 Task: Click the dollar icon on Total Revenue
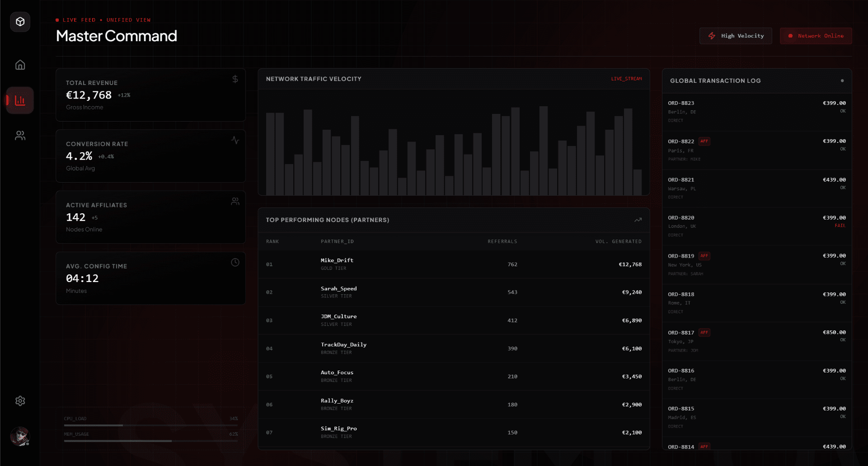(235, 80)
